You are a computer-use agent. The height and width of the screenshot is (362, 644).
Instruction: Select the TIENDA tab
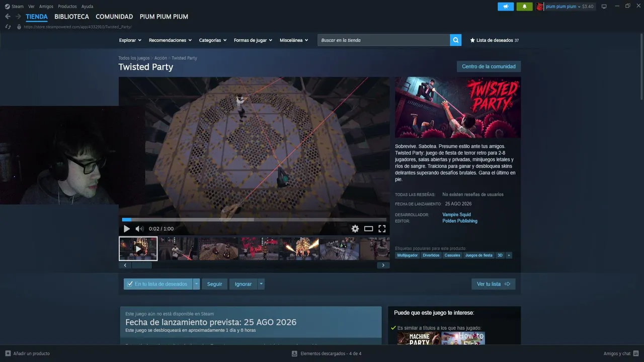(37, 17)
